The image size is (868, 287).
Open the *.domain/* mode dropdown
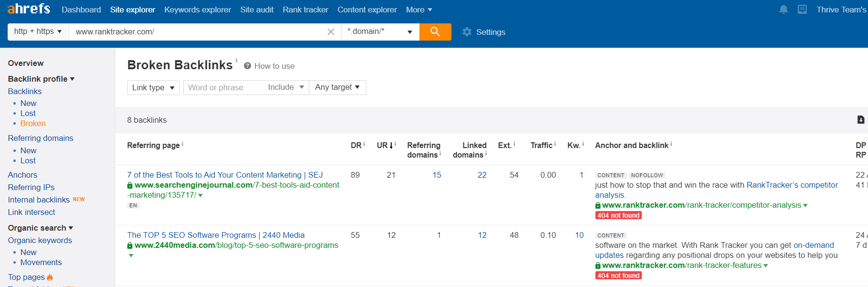pos(380,32)
